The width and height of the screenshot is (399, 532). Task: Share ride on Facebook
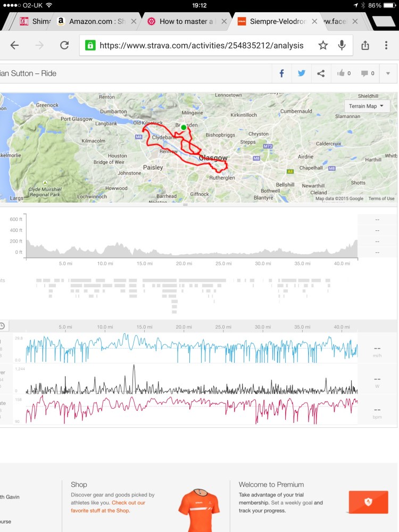[281, 73]
